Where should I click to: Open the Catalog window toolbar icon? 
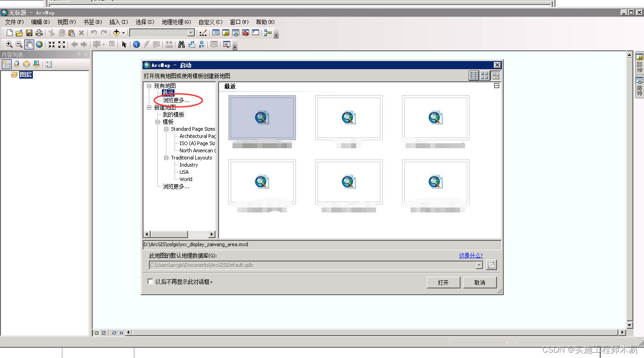tap(226, 33)
